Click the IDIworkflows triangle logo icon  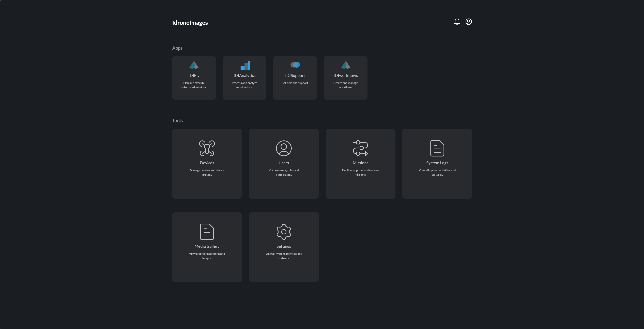click(x=345, y=65)
